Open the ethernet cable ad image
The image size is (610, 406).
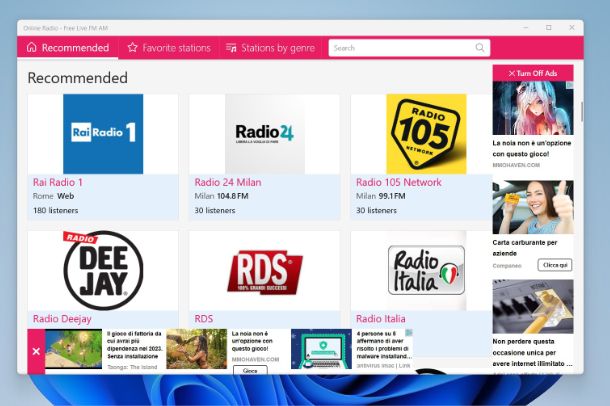tap(533, 306)
